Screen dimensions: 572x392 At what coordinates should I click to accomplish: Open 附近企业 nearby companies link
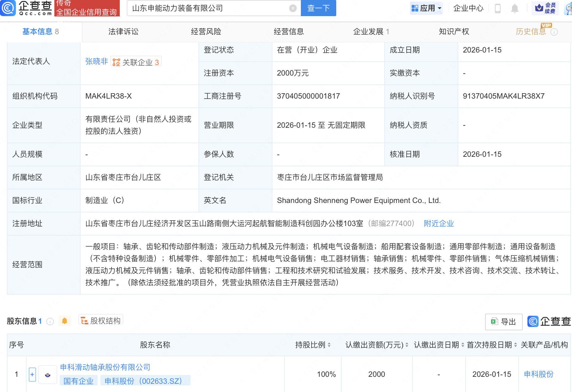[x=439, y=224]
